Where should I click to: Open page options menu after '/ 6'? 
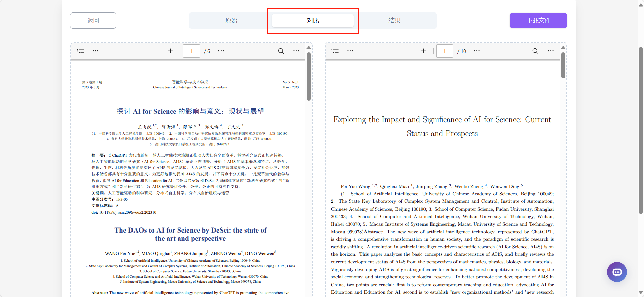[x=221, y=51]
